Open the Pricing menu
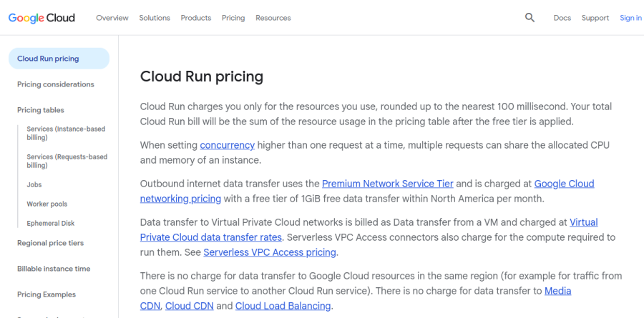The image size is (644, 318). (x=233, y=18)
